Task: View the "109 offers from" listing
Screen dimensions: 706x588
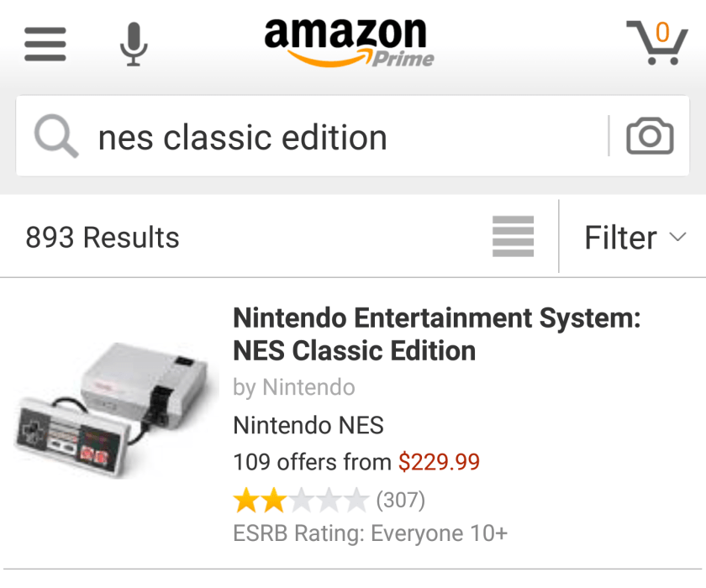Action: pos(312,462)
